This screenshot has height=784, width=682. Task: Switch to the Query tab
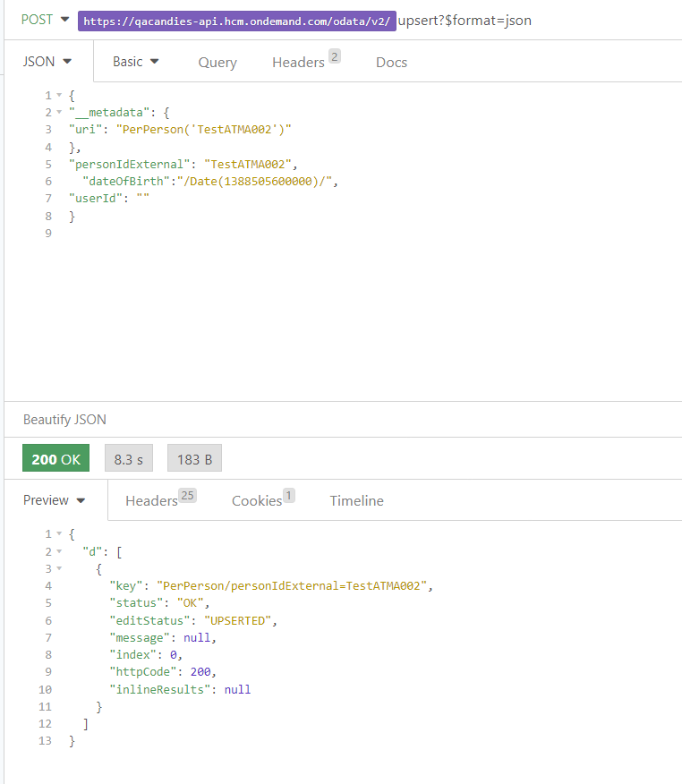point(217,63)
